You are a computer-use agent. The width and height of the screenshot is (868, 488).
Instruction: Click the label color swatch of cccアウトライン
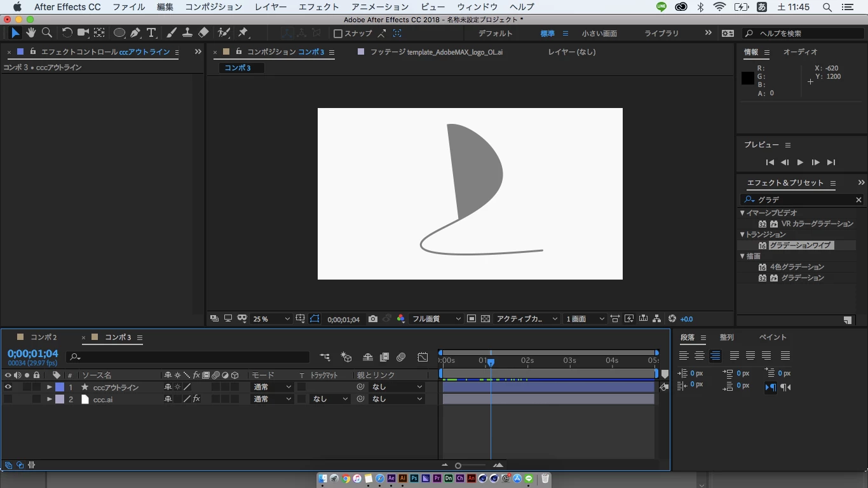pyautogui.click(x=60, y=387)
